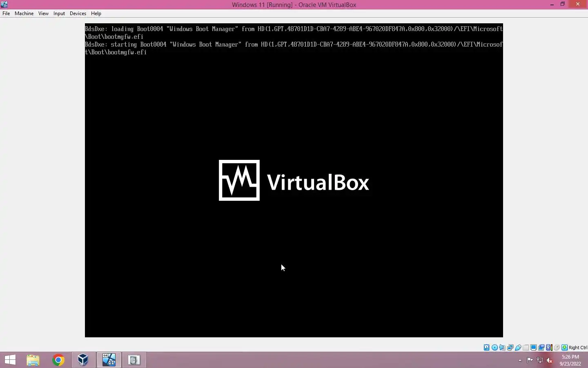Click the keyboard capture green arrow icon
The height and width of the screenshot is (368, 588).
[x=564, y=348]
